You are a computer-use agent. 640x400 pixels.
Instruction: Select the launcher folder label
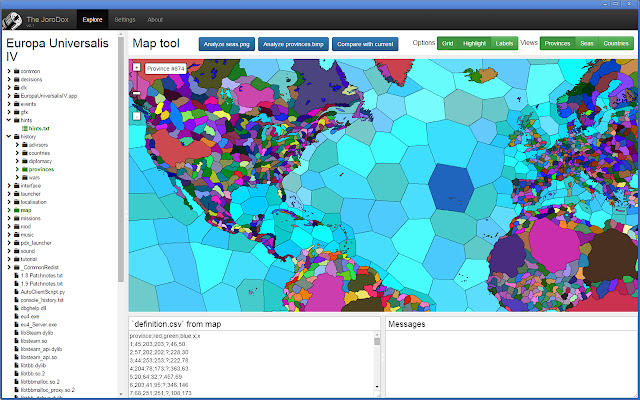pyautogui.click(x=31, y=193)
